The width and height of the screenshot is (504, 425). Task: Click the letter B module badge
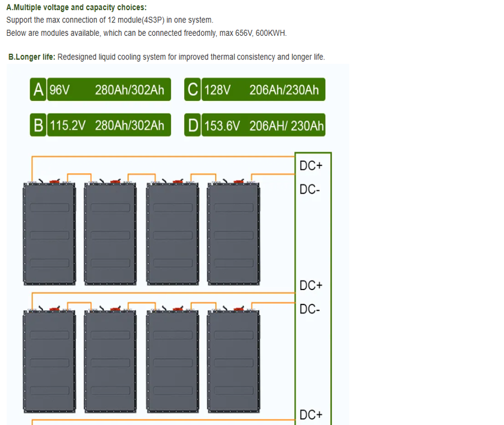tap(38, 125)
